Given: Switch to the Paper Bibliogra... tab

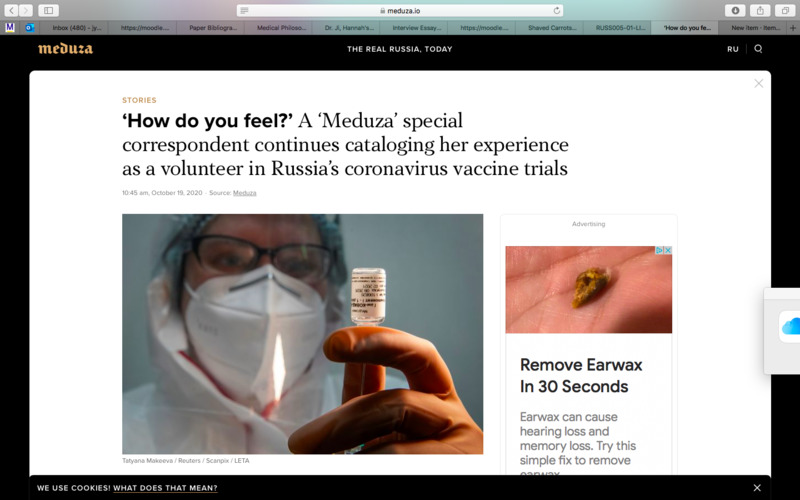Looking at the screenshot, I should [211, 28].
